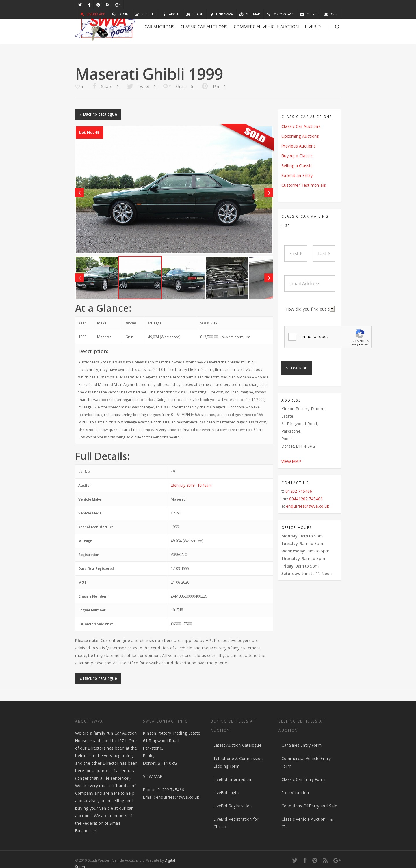Viewport: 416px width, 868px height.
Task: Click LOGIN in top bar
Action: [x=120, y=14]
